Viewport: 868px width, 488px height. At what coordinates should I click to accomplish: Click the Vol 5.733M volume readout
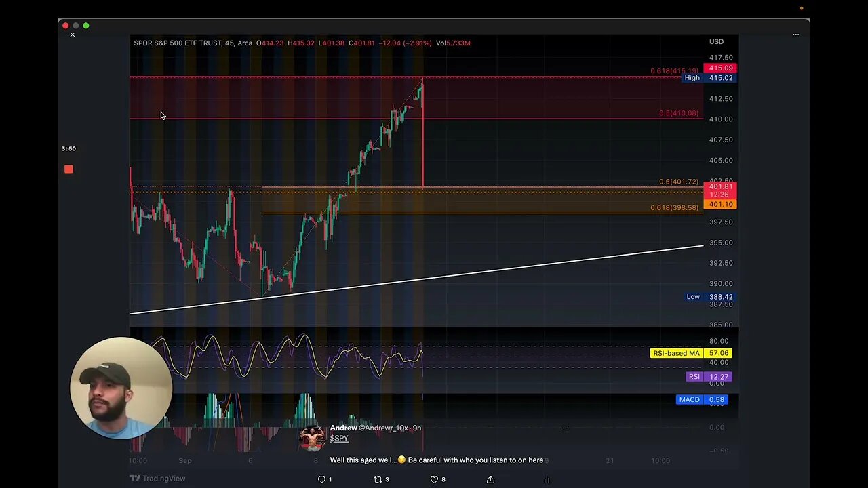click(x=453, y=43)
